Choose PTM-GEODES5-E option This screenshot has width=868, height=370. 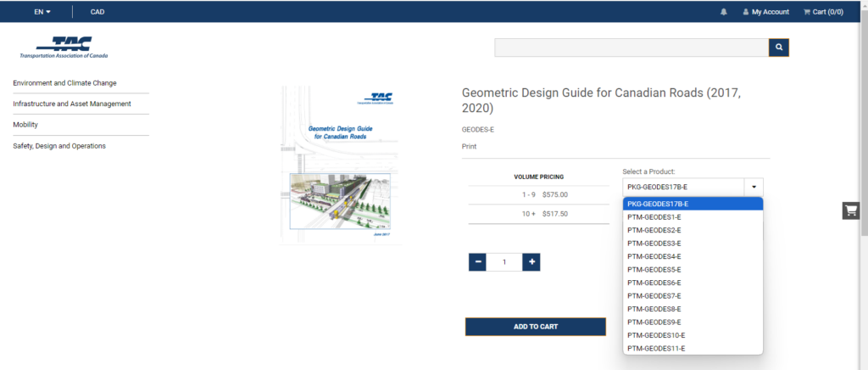pos(693,270)
